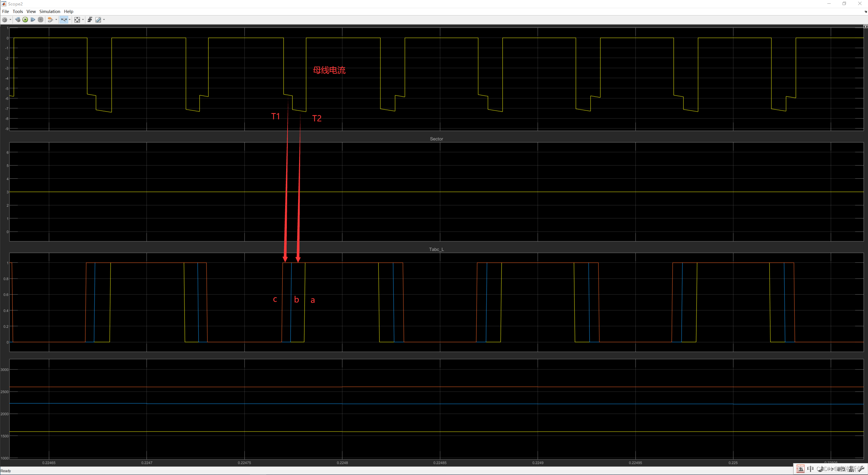Click the 0.2249 time axis label
The height and width of the screenshot is (475, 868).
538,463
